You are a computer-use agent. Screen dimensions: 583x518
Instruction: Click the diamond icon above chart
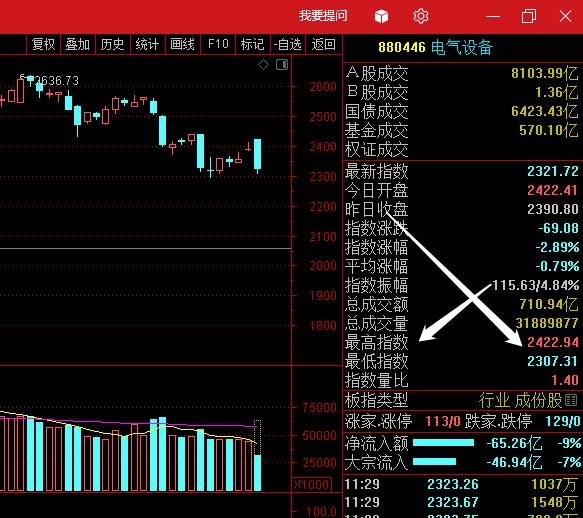[263, 65]
